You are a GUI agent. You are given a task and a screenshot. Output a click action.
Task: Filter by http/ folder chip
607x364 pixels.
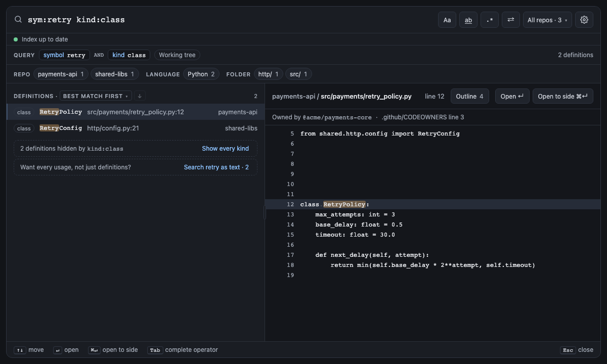click(x=269, y=74)
